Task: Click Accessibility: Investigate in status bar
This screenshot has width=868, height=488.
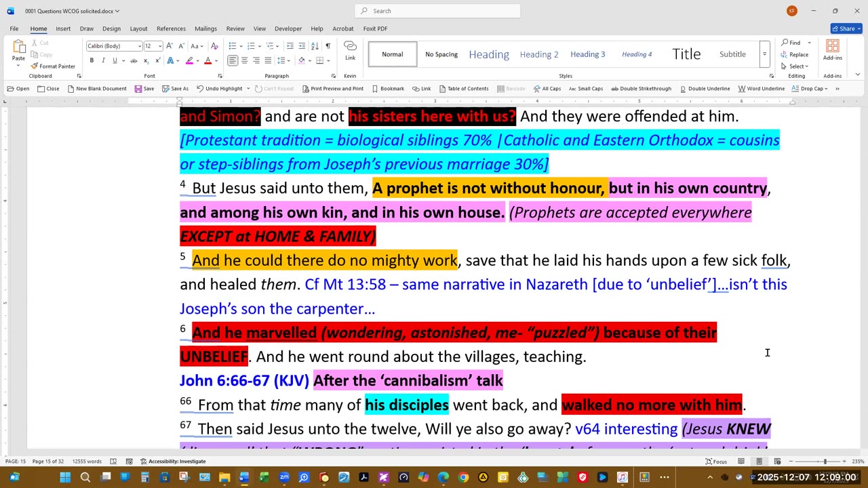Action: [173, 462]
